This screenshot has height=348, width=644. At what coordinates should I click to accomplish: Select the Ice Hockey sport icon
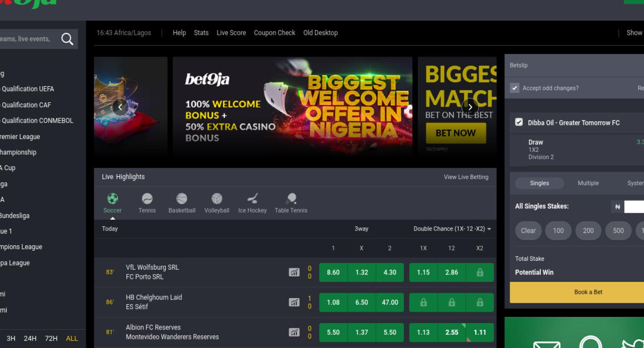point(252,199)
